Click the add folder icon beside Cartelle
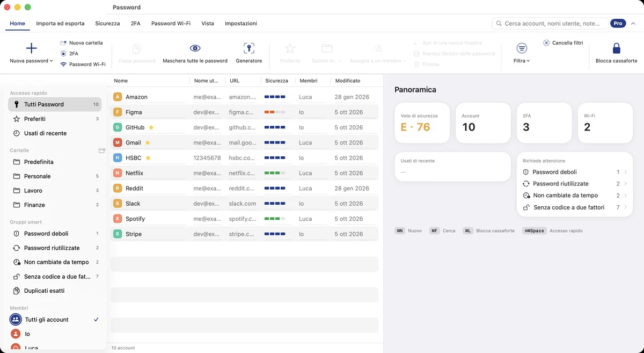Screen dimensions: 644x353 click(102, 150)
